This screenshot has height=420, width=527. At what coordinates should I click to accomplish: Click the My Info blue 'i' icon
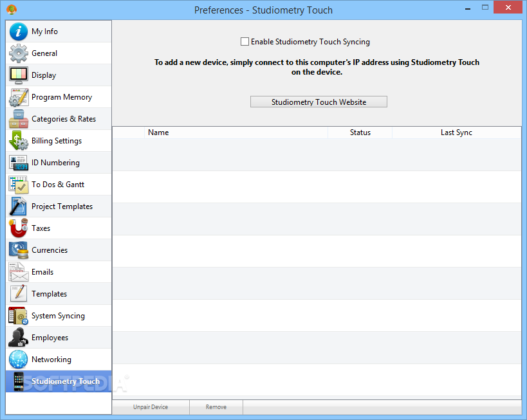tap(19, 32)
